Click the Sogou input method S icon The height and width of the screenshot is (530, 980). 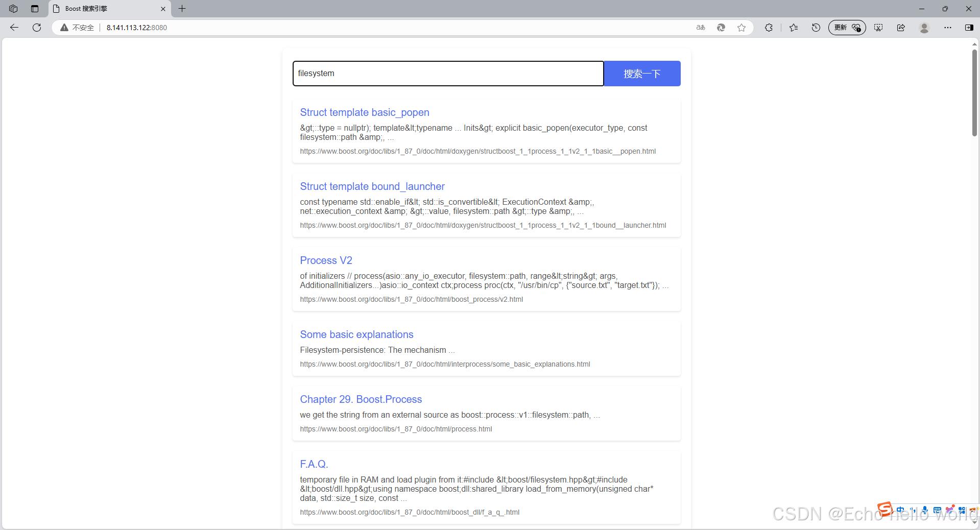click(885, 509)
